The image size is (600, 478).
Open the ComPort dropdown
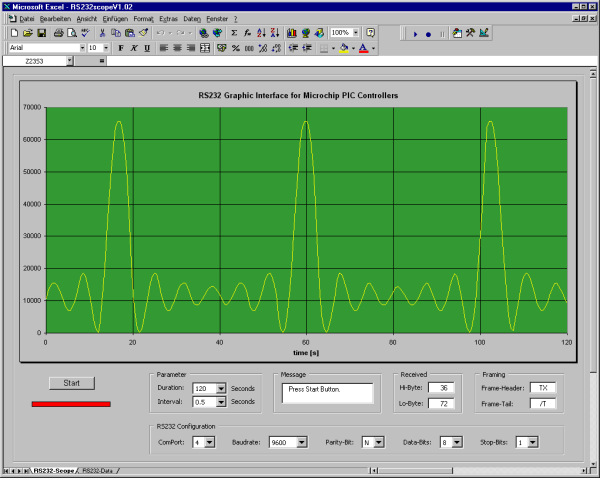(x=209, y=441)
